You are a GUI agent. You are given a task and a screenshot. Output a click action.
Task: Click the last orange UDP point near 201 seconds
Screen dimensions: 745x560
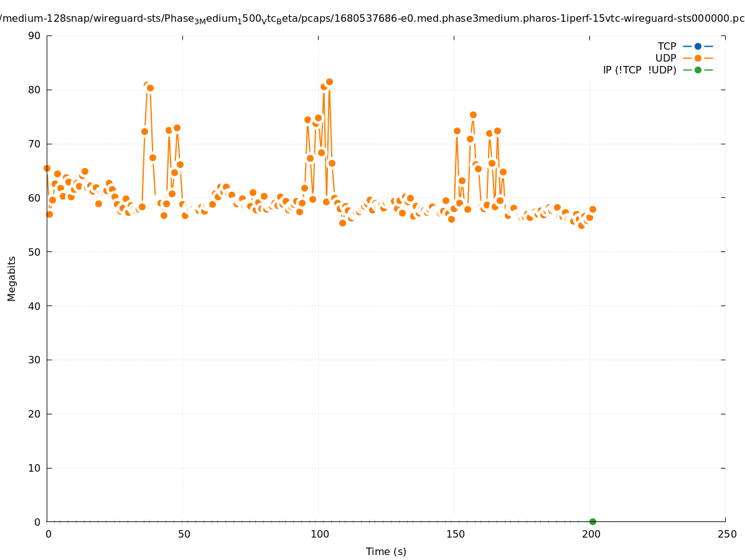click(593, 209)
